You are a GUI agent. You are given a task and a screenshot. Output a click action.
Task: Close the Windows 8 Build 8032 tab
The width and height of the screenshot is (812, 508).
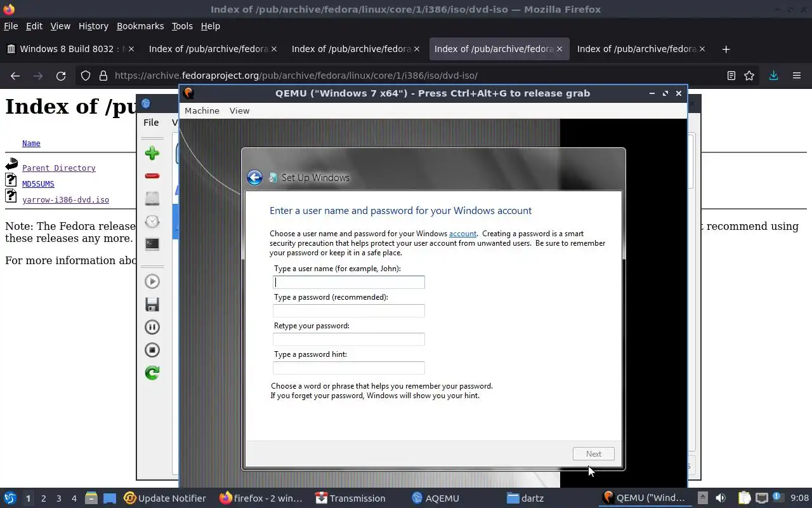[131, 49]
